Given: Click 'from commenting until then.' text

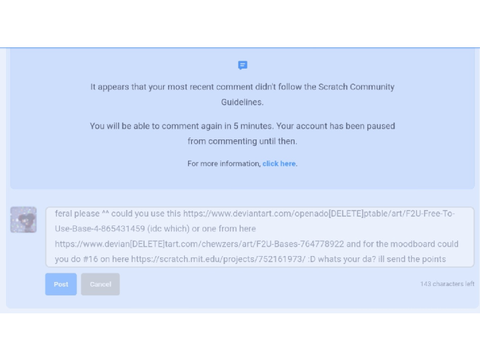Looking at the screenshot, I should point(242,141).
